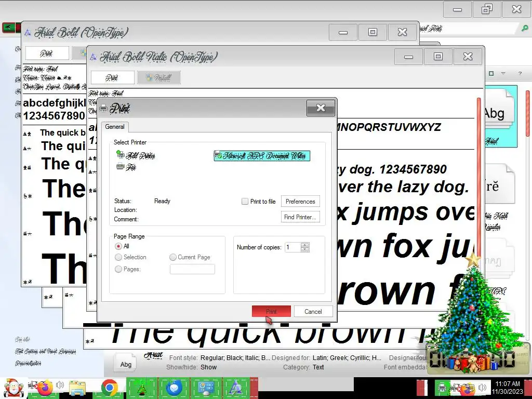Switch to the Font Viewer taskbar item
532x399 pixels.
[236, 388]
